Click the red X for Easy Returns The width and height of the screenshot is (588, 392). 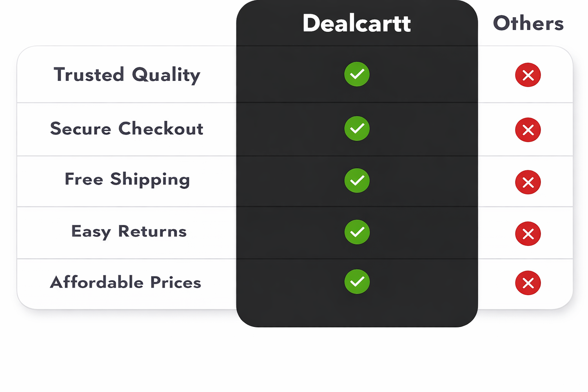(528, 234)
